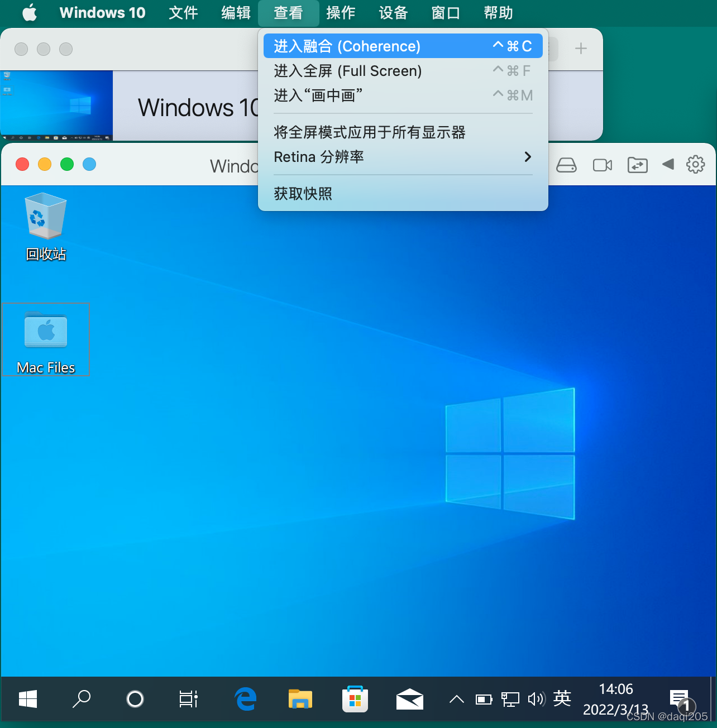
Task: Open the 文件 menu
Action: point(183,12)
